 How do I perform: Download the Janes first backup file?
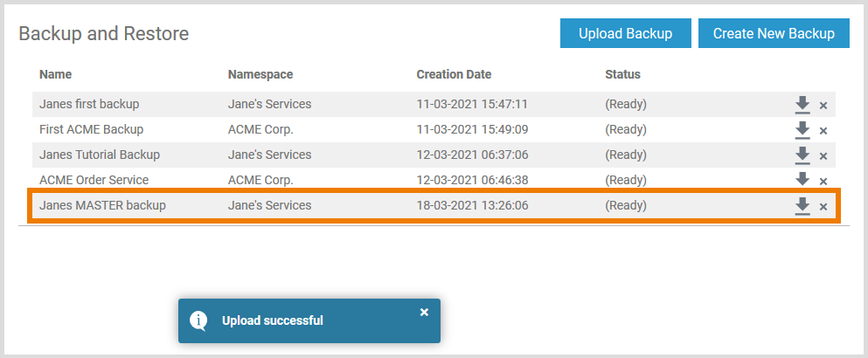pos(802,105)
